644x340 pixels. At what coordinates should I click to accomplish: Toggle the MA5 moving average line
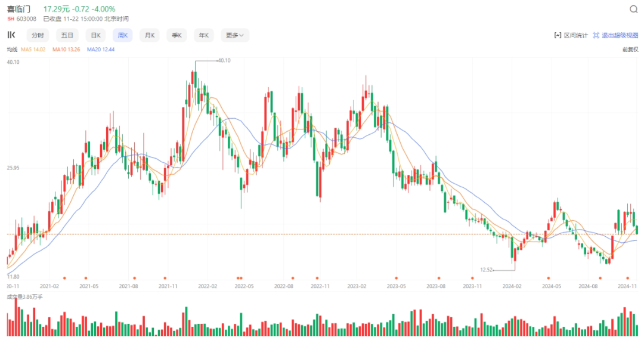coord(33,50)
